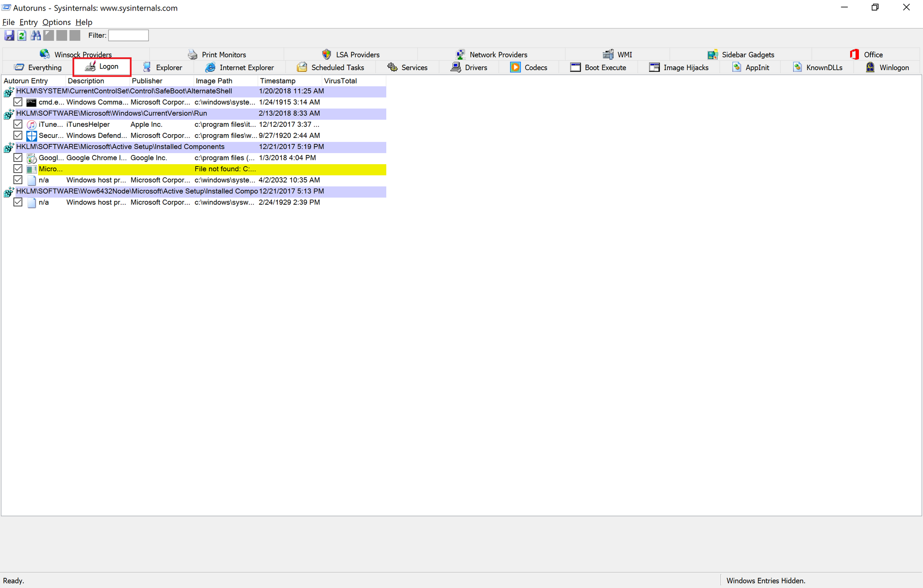Viewport: 923px width, 588px height.
Task: Uncheck the n/a entry timestamped 4/2/2032
Action: click(x=18, y=179)
